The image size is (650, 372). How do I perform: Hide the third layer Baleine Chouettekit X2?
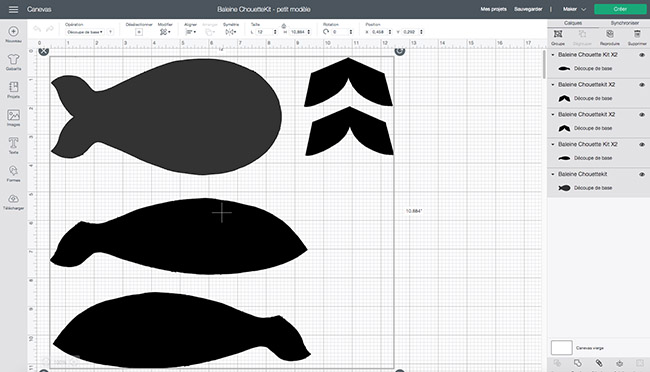tap(642, 114)
